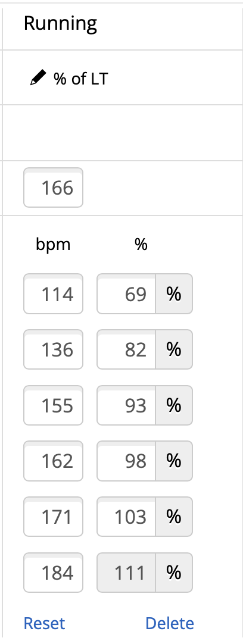243x644 pixels.
Task: Click the % addon next to 69
Action: pyautogui.click(x=174, y=294)
